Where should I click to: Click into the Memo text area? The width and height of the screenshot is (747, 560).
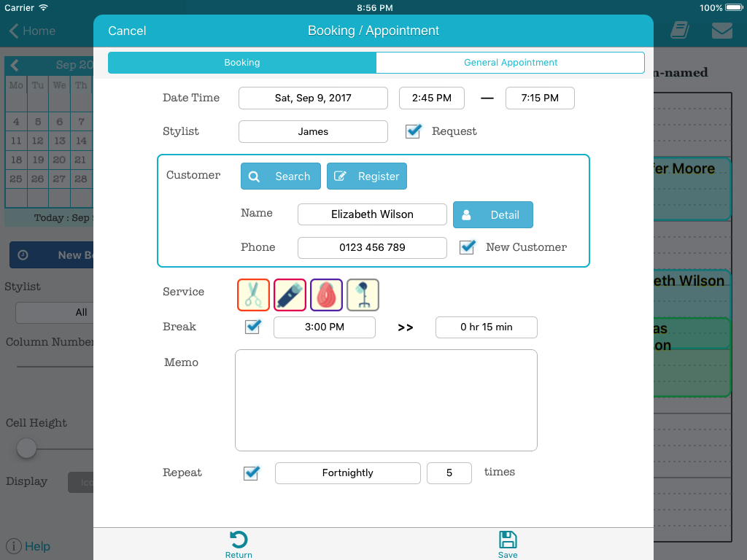point(386,400)
